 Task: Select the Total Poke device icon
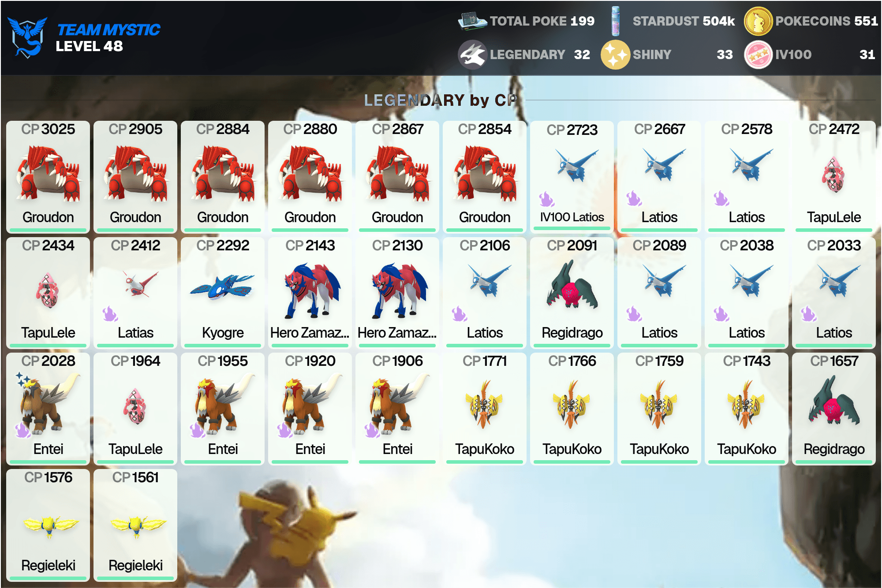472,21
